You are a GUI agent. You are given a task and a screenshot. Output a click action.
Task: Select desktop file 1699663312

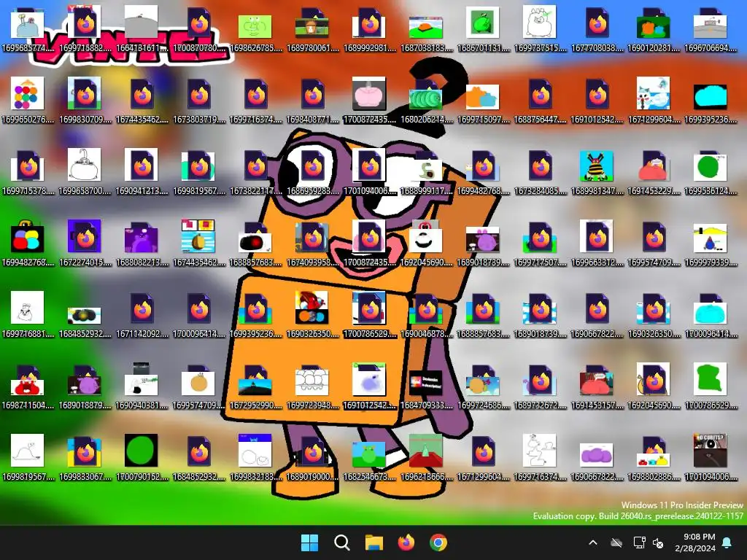(x=597, y=244)
